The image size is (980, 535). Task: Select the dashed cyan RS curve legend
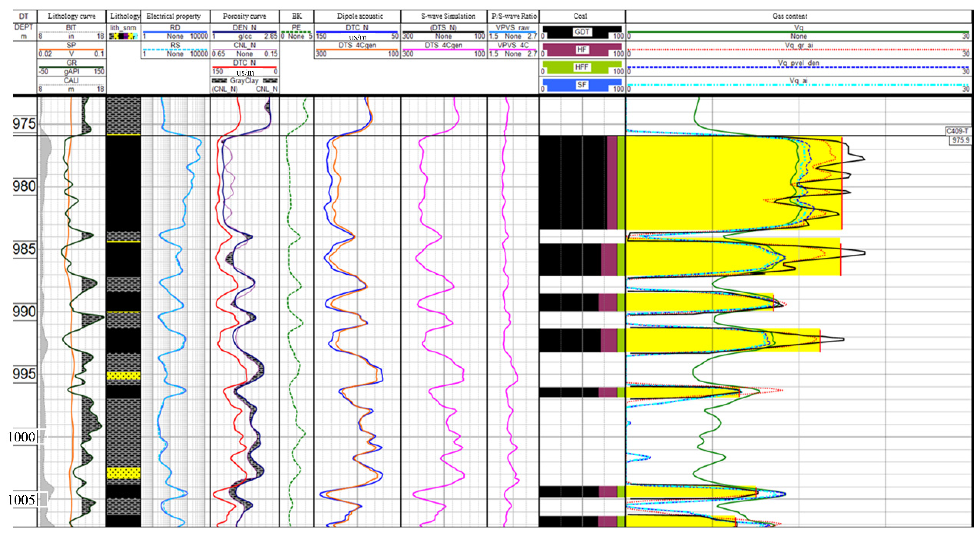(175, 49)
